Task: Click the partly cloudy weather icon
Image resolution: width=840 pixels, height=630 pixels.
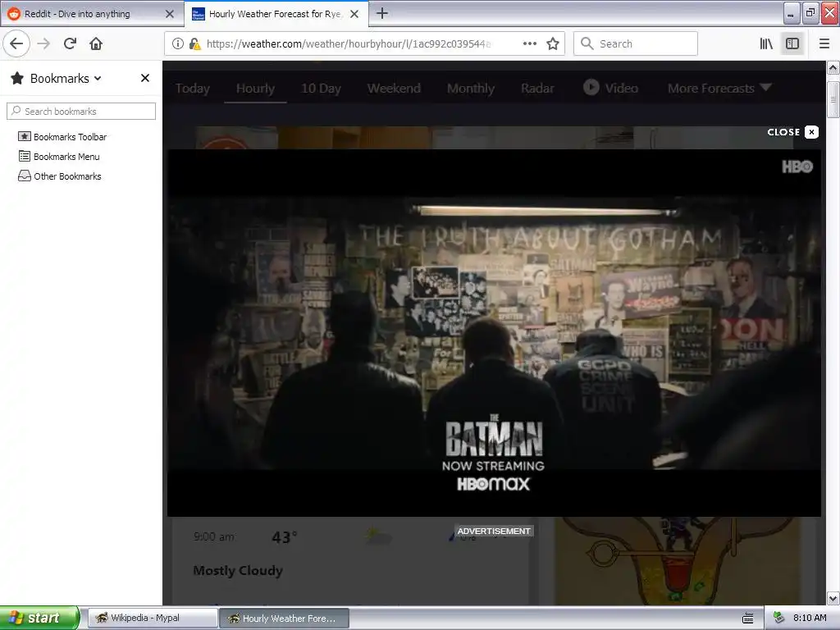Action: tap(377, 536)
